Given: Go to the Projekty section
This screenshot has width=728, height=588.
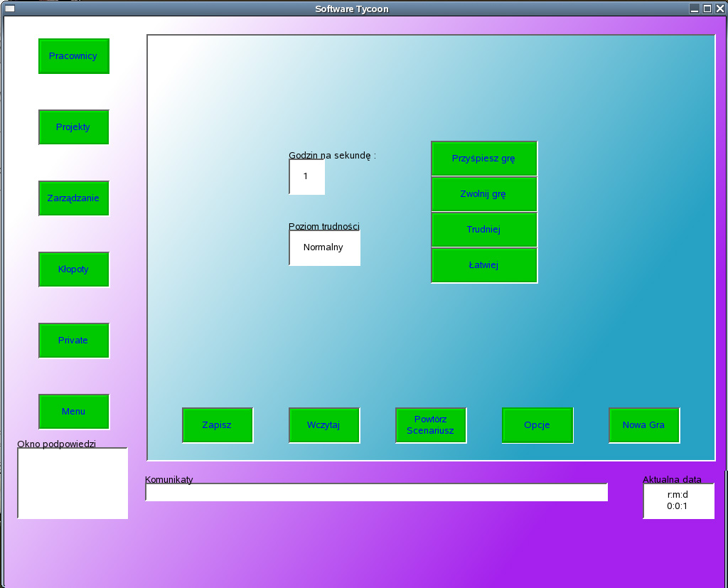Looking at the screenshot, I should 73,127.
